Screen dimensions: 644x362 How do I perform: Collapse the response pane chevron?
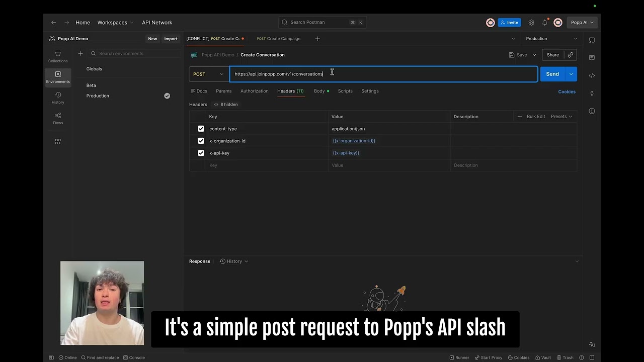click(577, 261)
